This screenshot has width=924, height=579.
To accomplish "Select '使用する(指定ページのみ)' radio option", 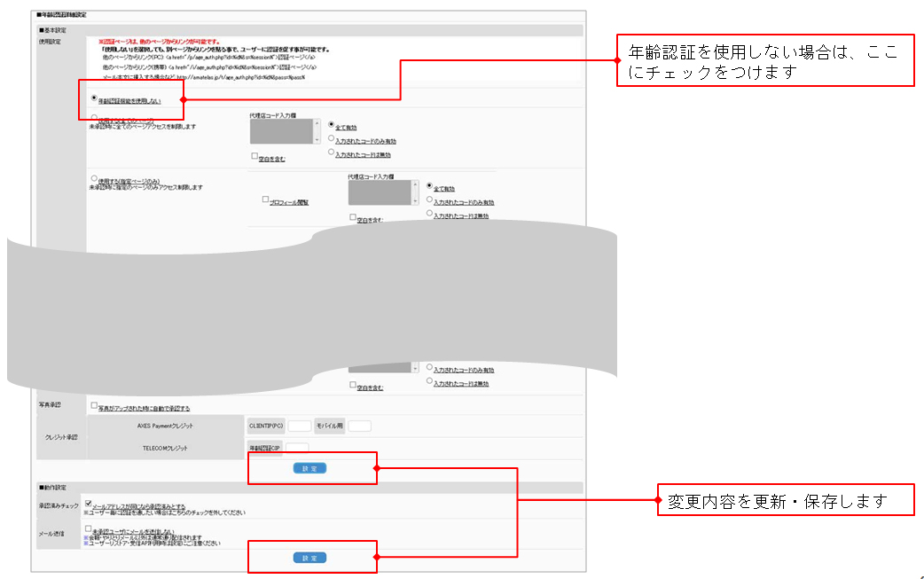I will point(94,179).
